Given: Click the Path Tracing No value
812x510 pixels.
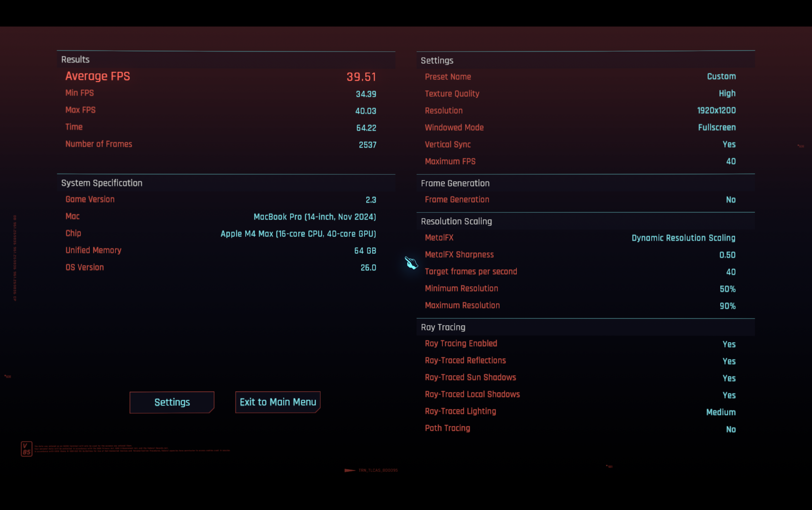Looking at the screenshot, I should pos(731,429).
